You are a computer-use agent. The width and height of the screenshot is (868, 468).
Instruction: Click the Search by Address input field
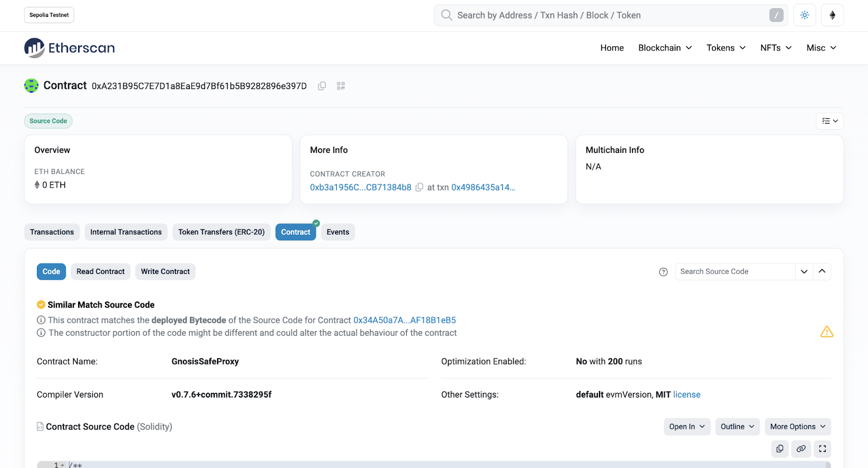(608, 15)
